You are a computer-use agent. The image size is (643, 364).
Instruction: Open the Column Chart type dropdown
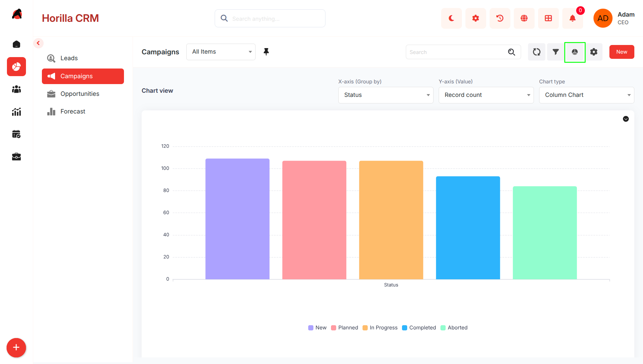point(587,95)
